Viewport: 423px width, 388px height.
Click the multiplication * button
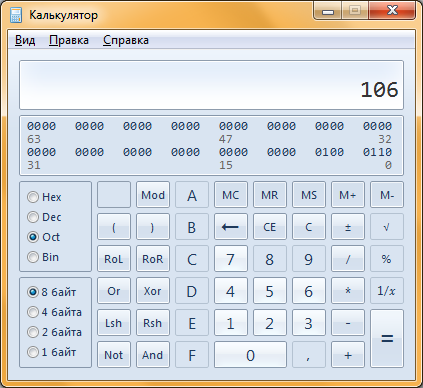[x=348, y=291]
